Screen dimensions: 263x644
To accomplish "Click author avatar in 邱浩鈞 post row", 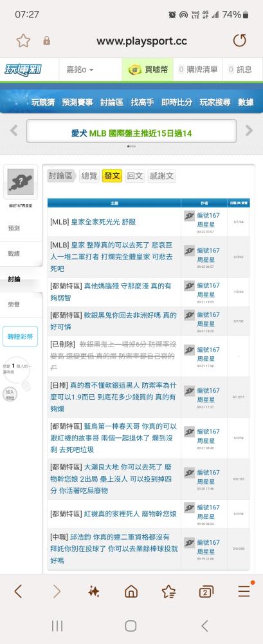I will 189,542.
